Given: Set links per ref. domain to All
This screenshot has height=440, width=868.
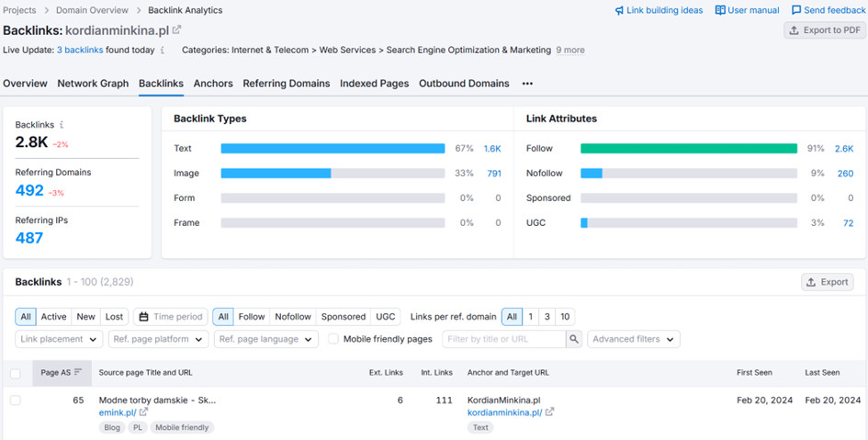Looking at the screenshot, I should click(512, 317).
